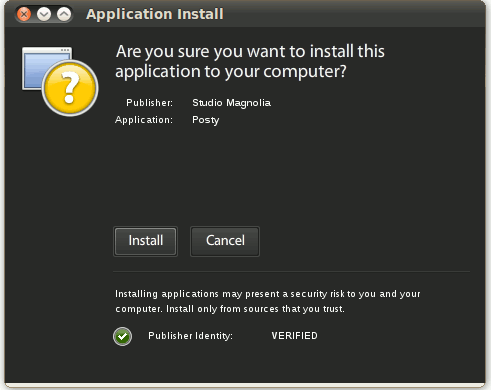Maximize the Application Install dialog
The height and width of the screenshot is (390, 491).
64,14
